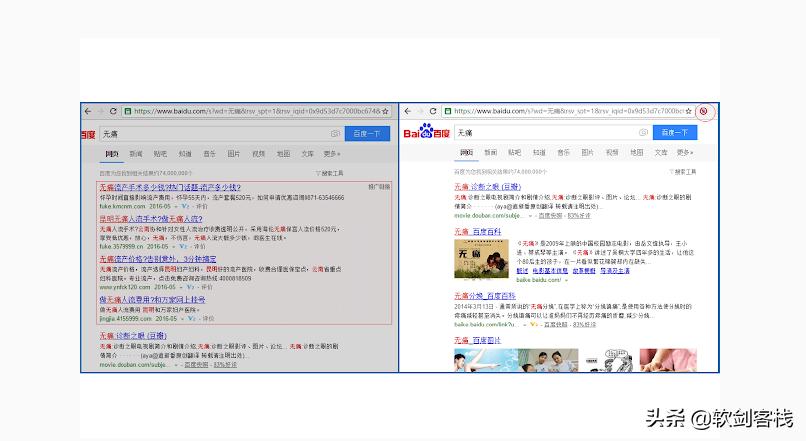Open 搜索工具 filter in right window
806x441 pixels.
click(x=683, y=172)
